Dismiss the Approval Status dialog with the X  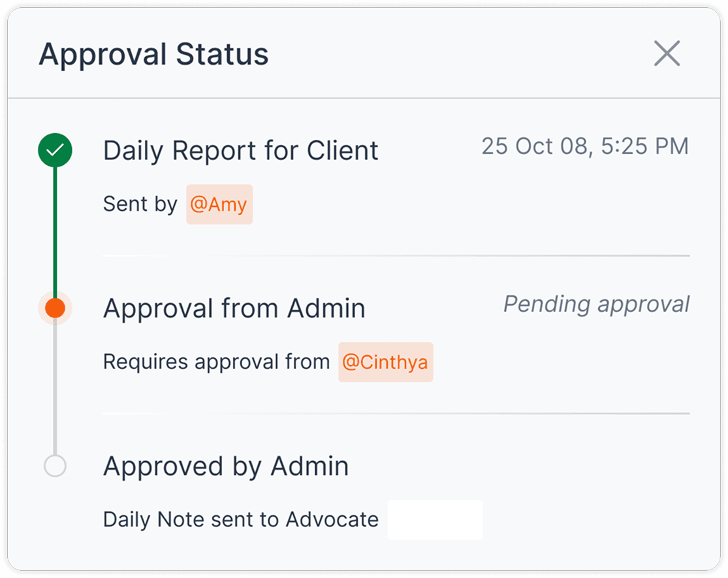pos(667,54)
